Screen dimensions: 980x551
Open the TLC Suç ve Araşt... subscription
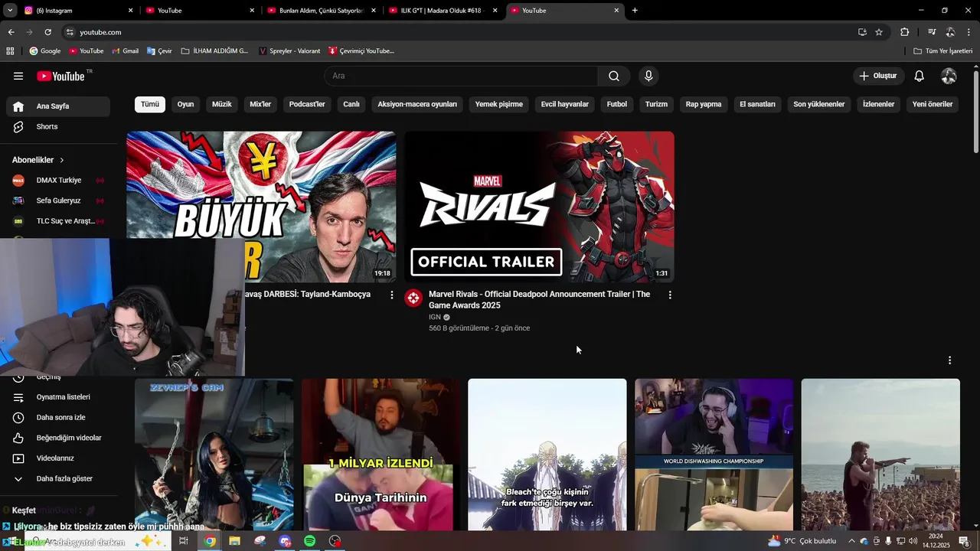pos(58,220)
